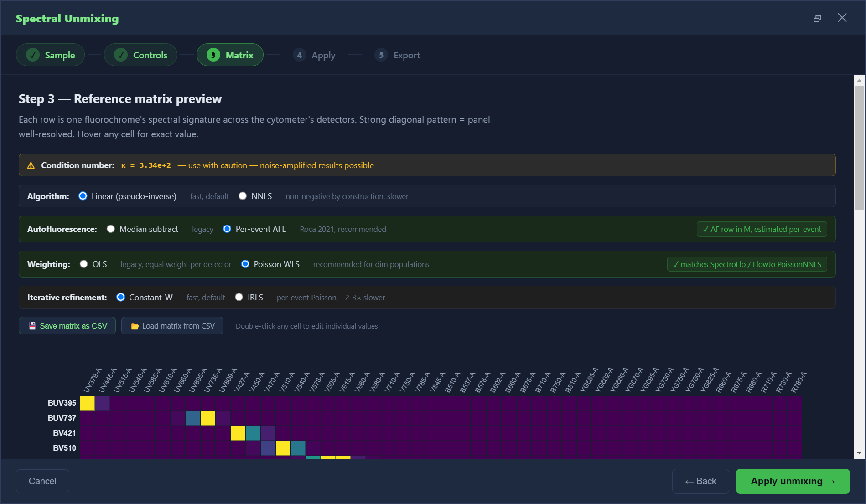The width and height of the screenshot is (866, 504).
Task: Go Back to previous step
Action: (x=700, y=481)
